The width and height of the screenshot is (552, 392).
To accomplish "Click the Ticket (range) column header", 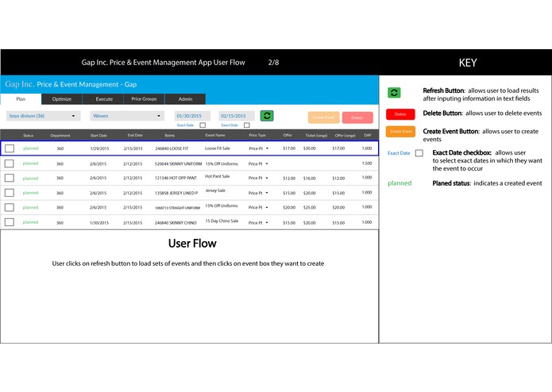I will [x=316, y=136].
